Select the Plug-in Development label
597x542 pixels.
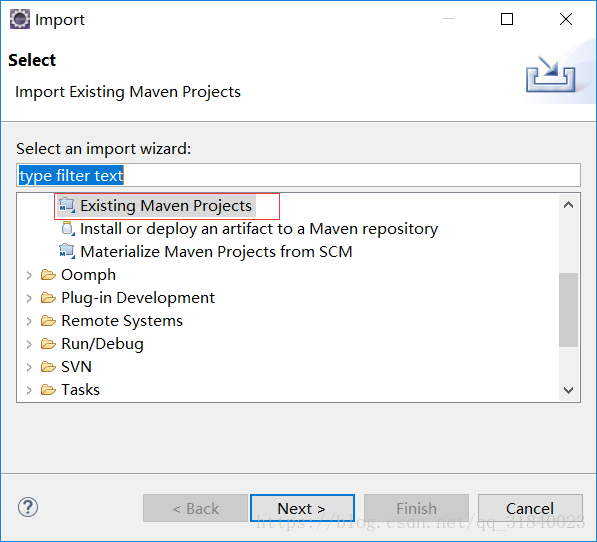138,298
